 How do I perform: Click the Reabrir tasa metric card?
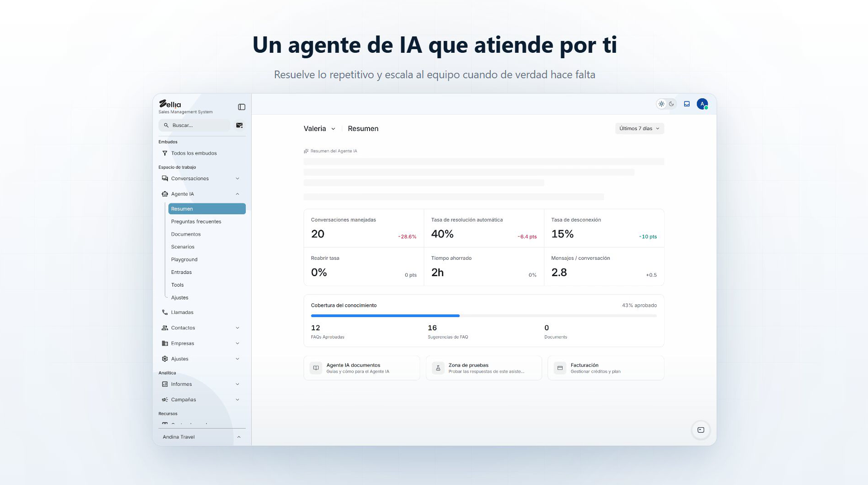point(364,267)
